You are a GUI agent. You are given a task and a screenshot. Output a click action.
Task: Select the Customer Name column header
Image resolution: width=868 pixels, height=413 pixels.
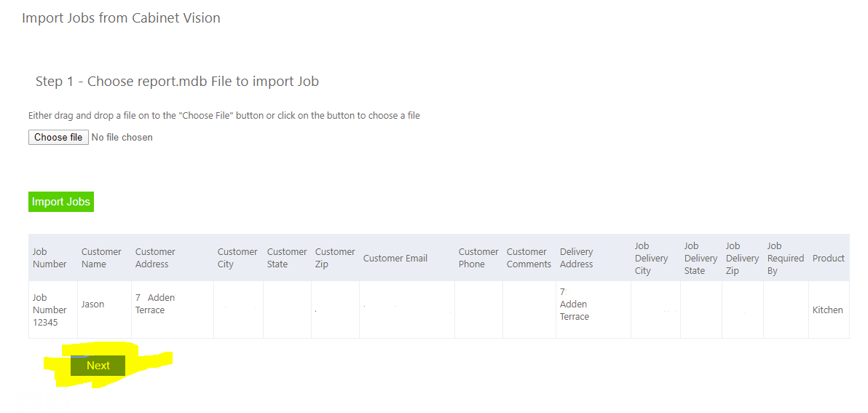click(101, 258)
